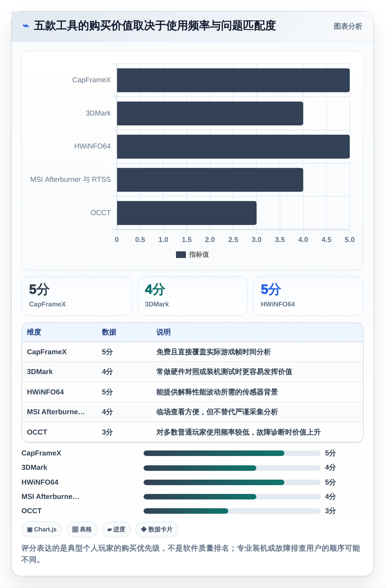The width and height of the screenshot is (385, 588).
Task: Open the 5分 CapFrameX data card
Action: (x=77, y=296)
